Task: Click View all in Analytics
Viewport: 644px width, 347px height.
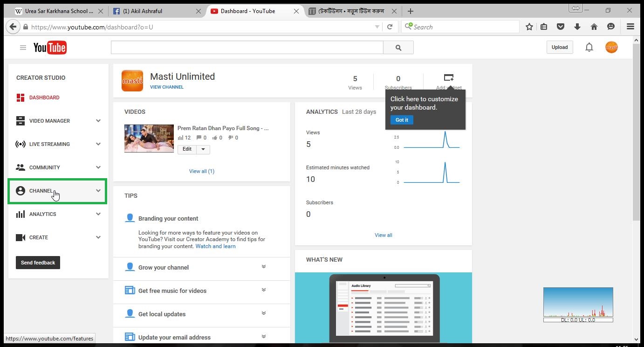Action: tap(384, 235)
